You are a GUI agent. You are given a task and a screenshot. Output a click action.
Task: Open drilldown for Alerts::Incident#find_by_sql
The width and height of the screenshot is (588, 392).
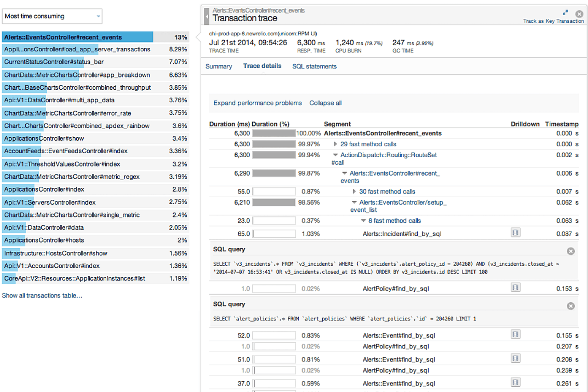pos(515,233)
